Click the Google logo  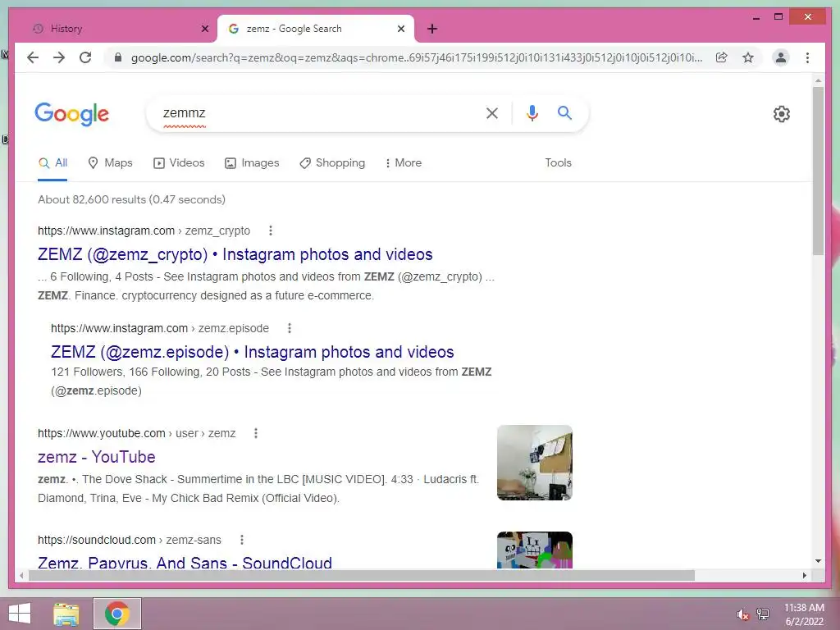(72, 114)
